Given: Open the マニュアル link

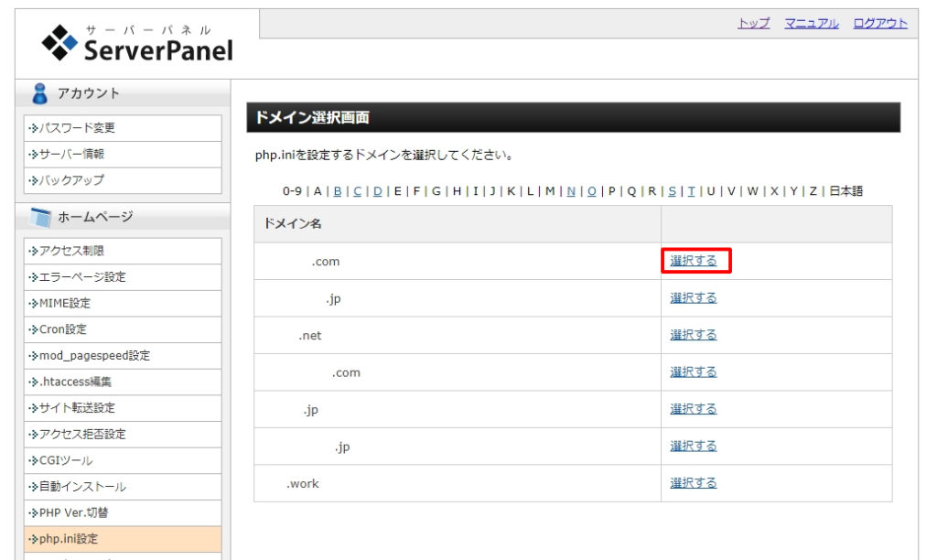Looking at the screenshot, I should 812,21.
